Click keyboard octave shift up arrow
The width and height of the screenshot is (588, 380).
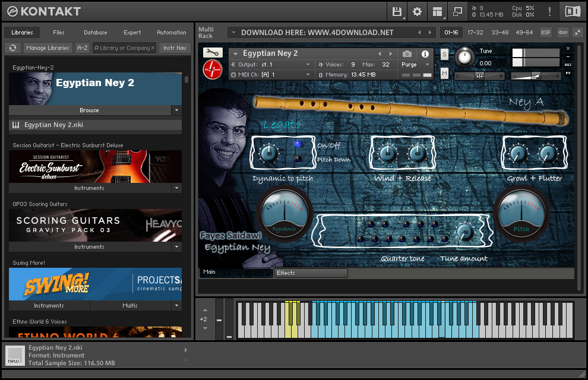[x=205, y=310]
